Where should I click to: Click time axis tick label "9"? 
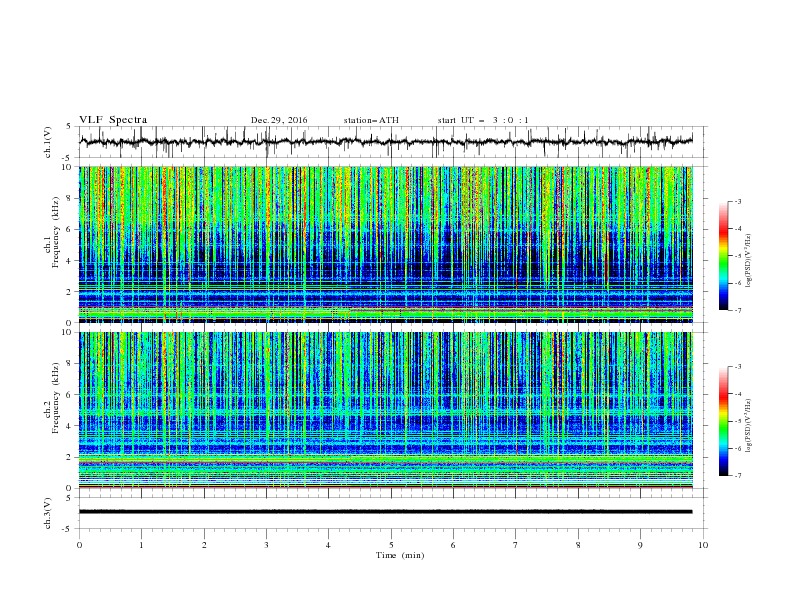[640, 545]
